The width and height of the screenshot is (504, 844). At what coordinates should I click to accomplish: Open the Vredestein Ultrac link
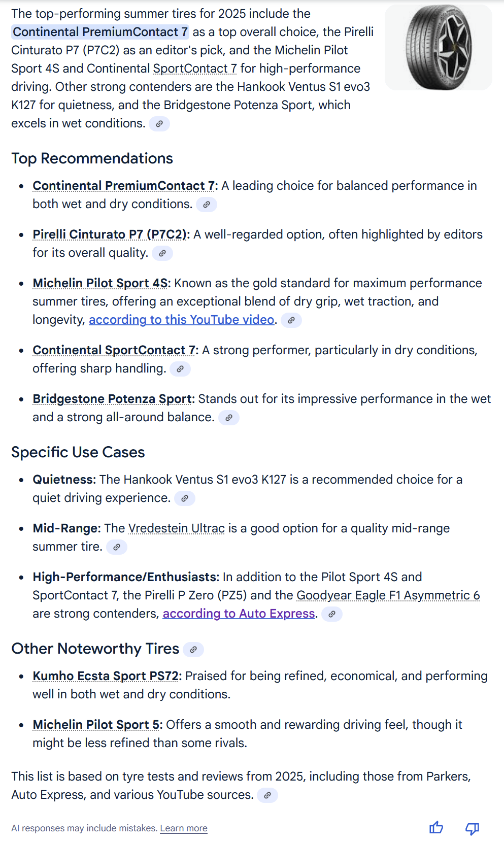click(176, 528)
